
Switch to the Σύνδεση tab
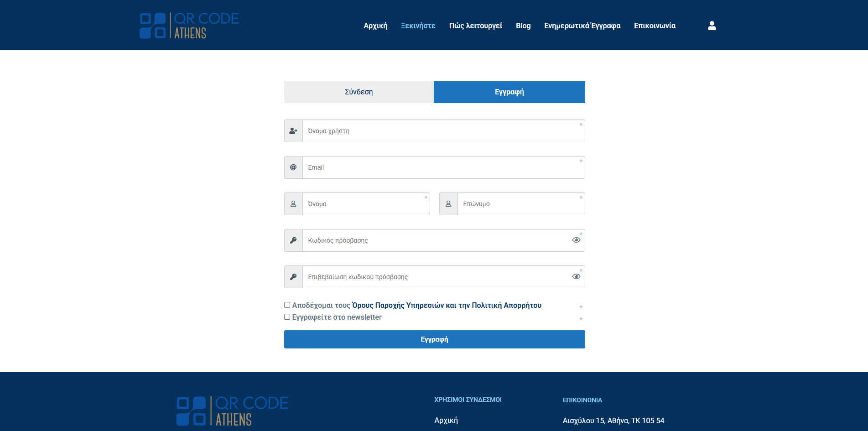359,92
